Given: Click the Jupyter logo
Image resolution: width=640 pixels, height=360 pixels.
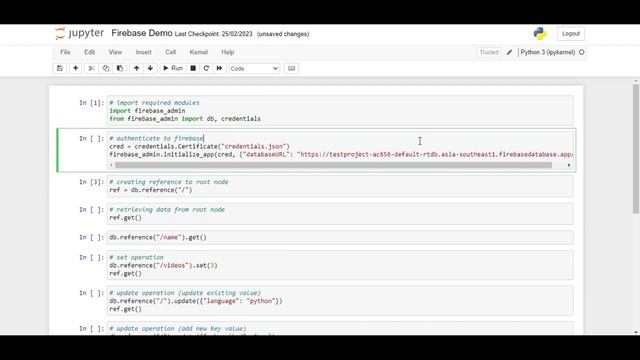Looking at the screenshot, I should [80, 33].
